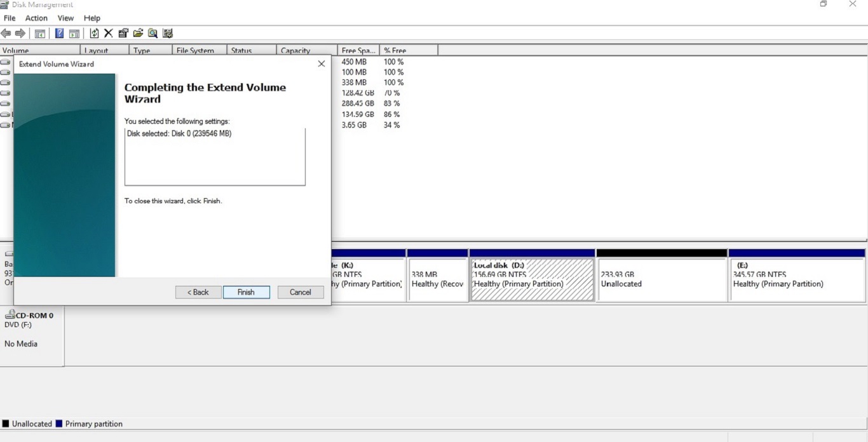Select the Local disk (D:) partition block

point(532,275)
